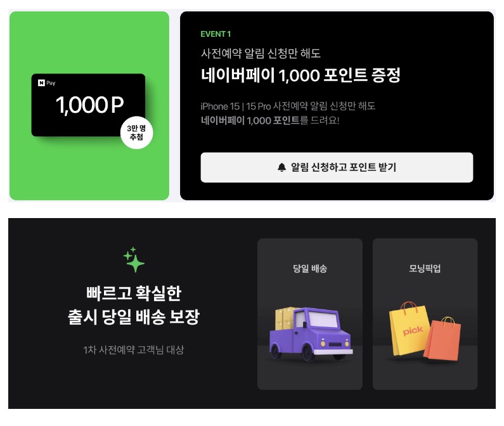Click the yellow pick shopping bag
Image resolution: width=504 pixels, height=426 pixels.
point(409,328)
